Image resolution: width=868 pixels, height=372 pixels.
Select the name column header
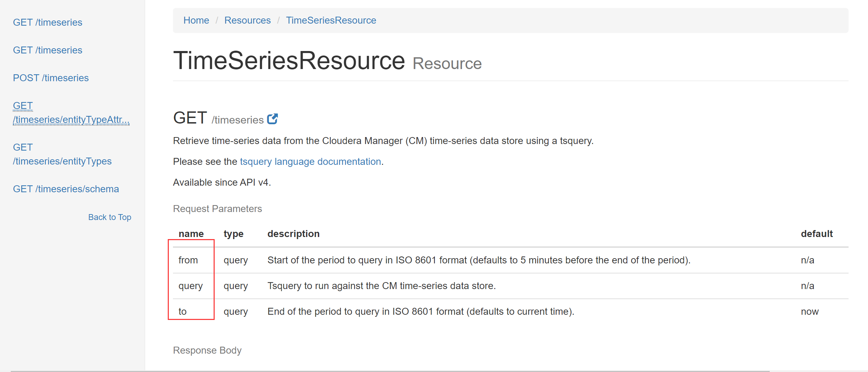coord(191,234)
